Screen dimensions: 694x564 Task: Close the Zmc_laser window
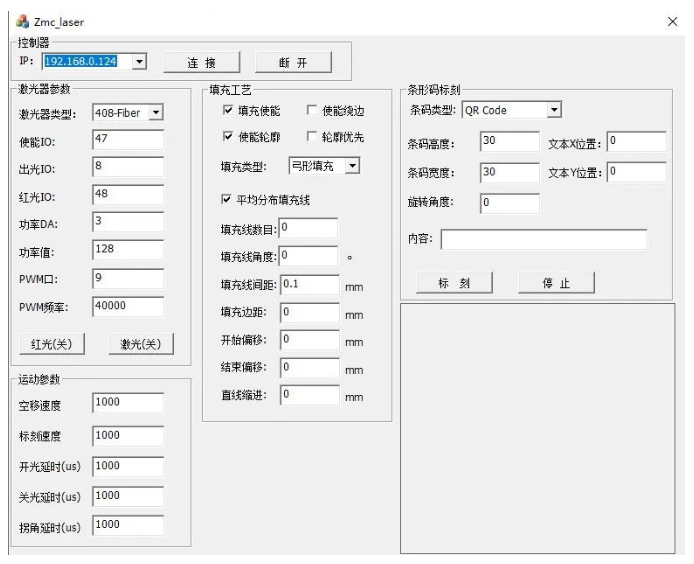click(x=672, y=21)
